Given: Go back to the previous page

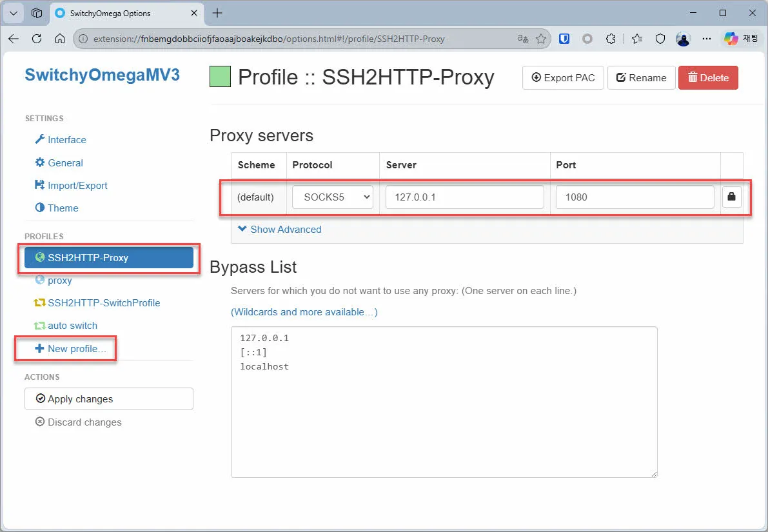Looking at the screenshot, I should (x=14, y=39).
